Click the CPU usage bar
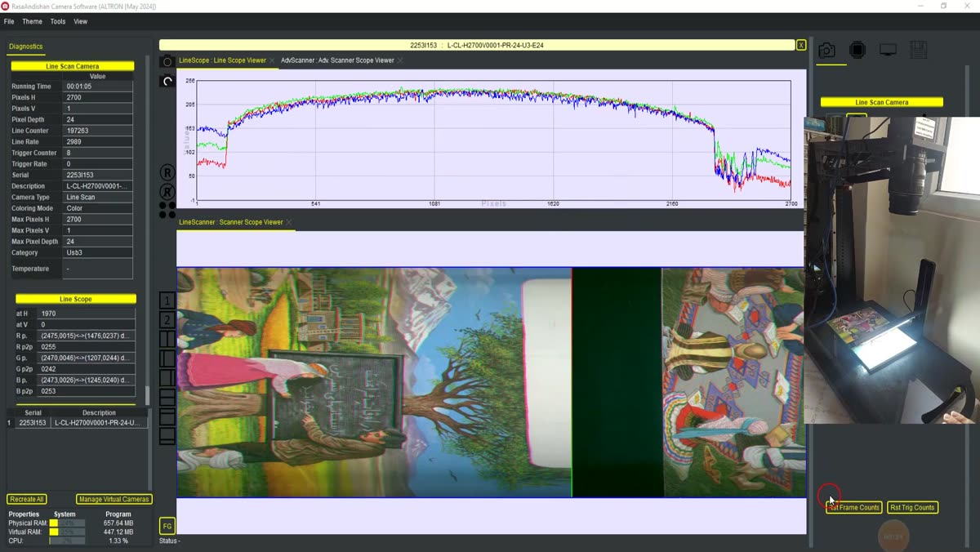This screenshot has height=552, width=980. pyautogui.click(x=67, y=541)
